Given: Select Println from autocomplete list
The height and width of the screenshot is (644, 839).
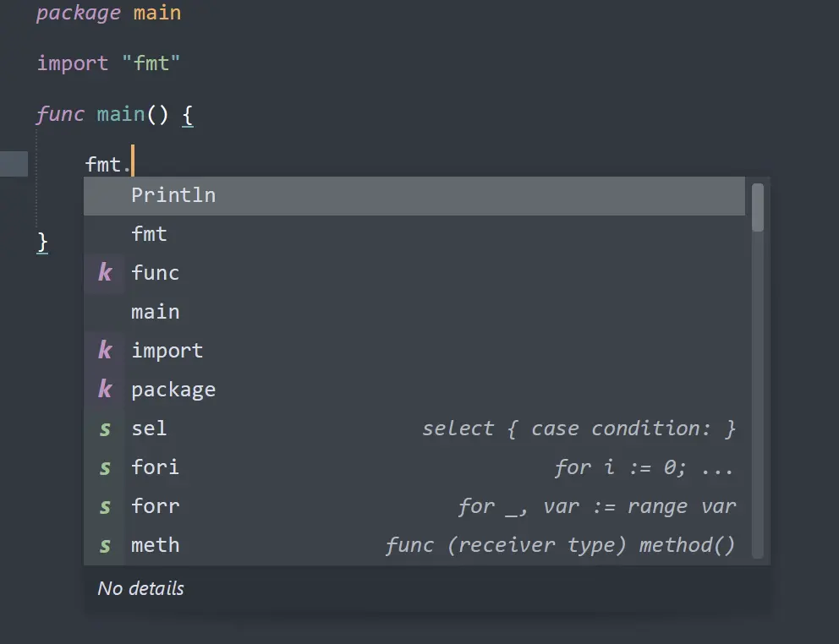Looking at the screenshot, I should pyautogui.click(x=173, y=195).
